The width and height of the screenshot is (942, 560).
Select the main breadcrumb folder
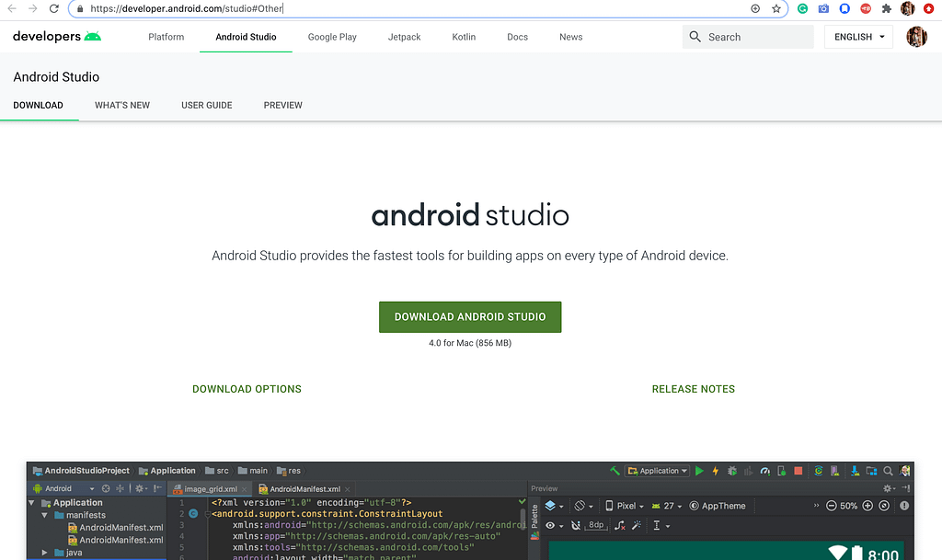point(253,471)
